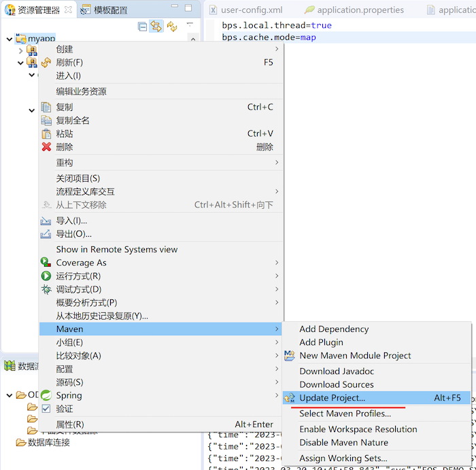Select the 数据库连接 folder
Viewport: 476px width, 470px height.
46,442
